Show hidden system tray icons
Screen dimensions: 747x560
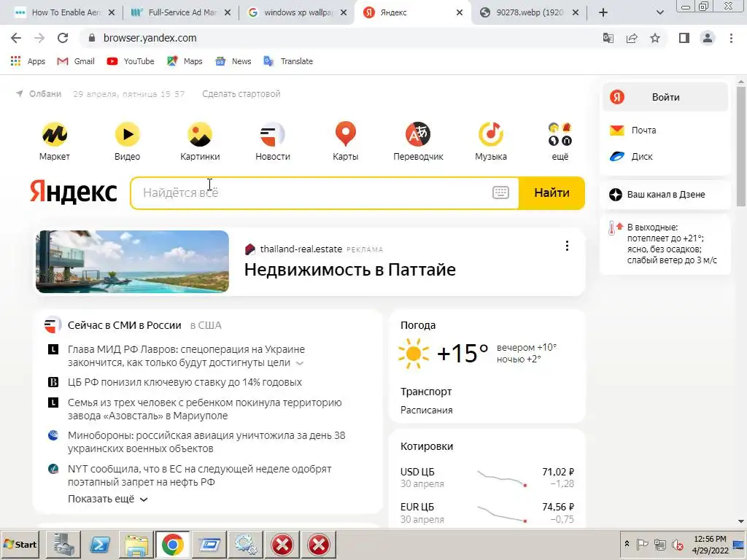pos(627,543)
